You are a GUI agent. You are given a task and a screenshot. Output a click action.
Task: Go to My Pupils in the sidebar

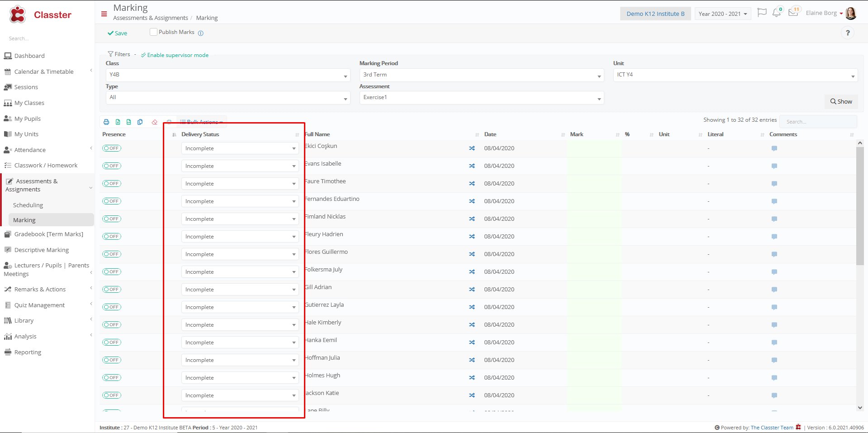(28, 119)
